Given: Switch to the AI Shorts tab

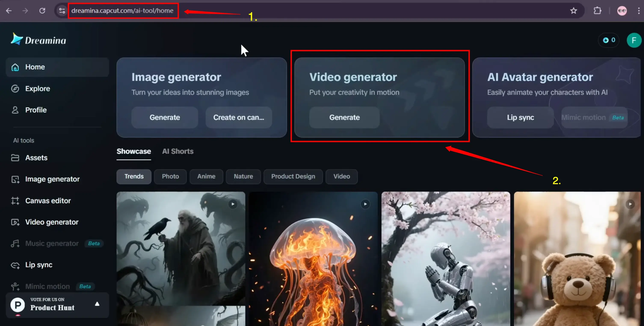Looking at the screenshot, I should pyautogui.click(x=178, y=151).
